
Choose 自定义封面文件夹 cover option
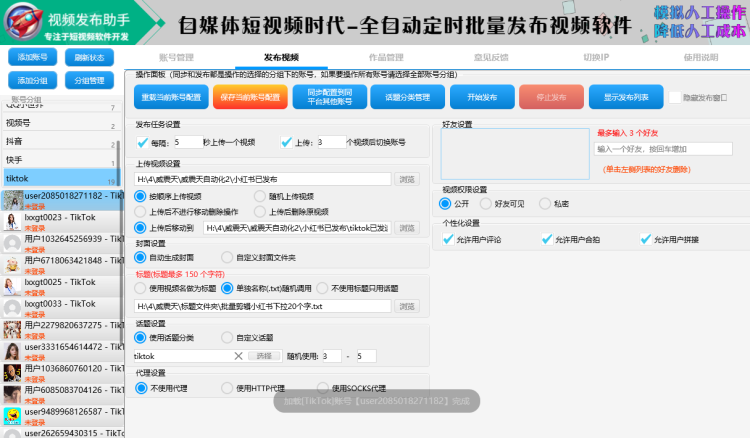click(x=227, y=258)
